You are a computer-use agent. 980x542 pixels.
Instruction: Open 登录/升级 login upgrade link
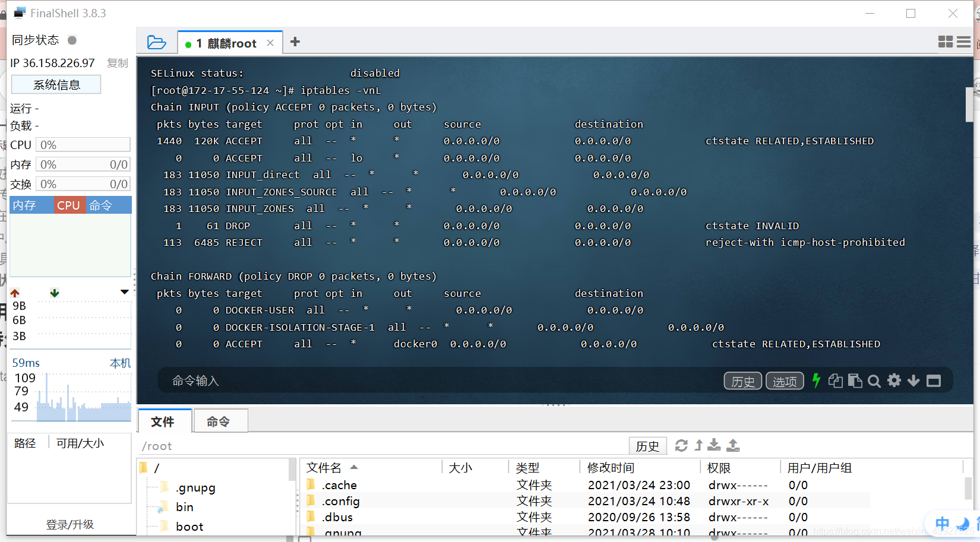pos(70,524)
